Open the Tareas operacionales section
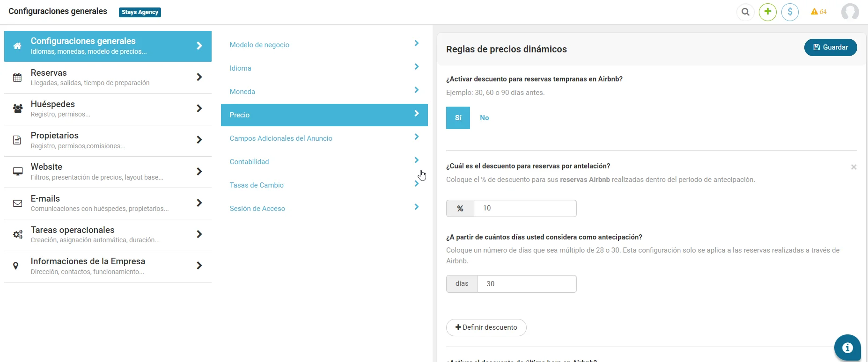The height and width of the screenshot is (362, 868). (108, 235)
